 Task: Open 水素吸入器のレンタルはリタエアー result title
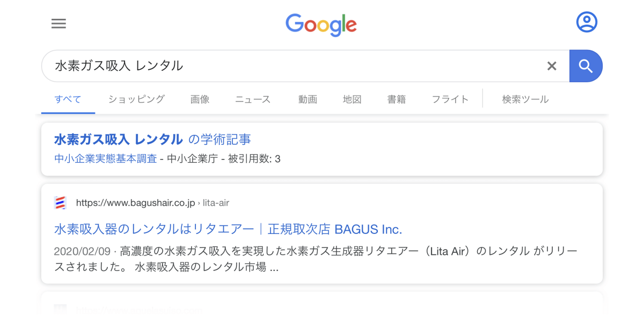pyautogui.click(x=228, y=229)
